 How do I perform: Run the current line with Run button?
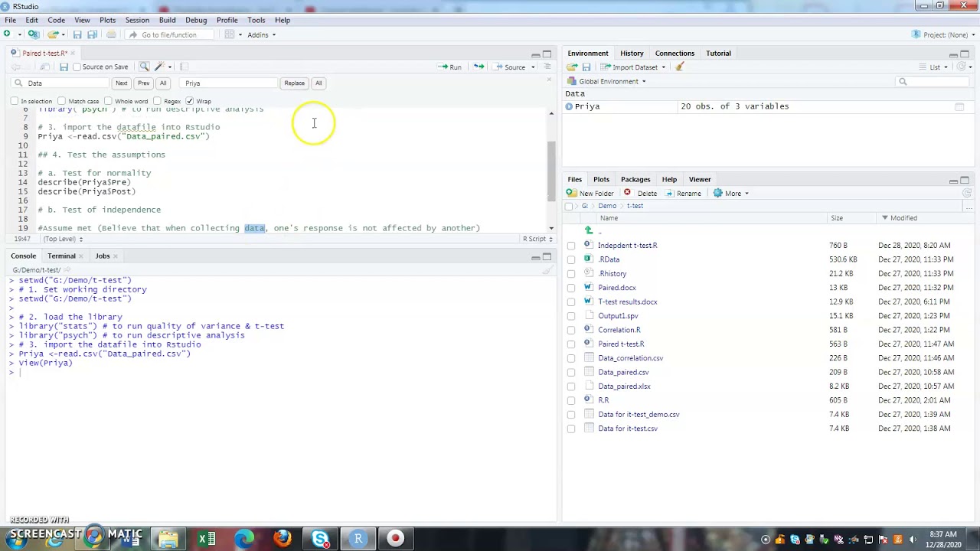[x=449, y=67]
